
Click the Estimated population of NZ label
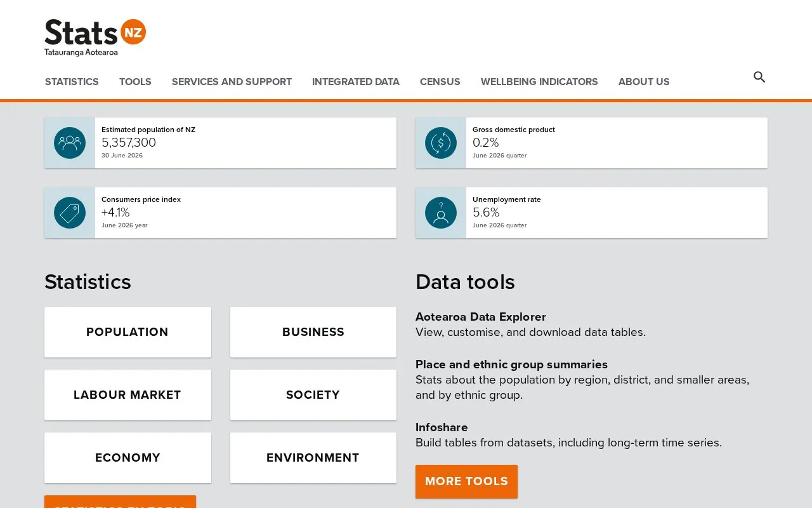148,130
